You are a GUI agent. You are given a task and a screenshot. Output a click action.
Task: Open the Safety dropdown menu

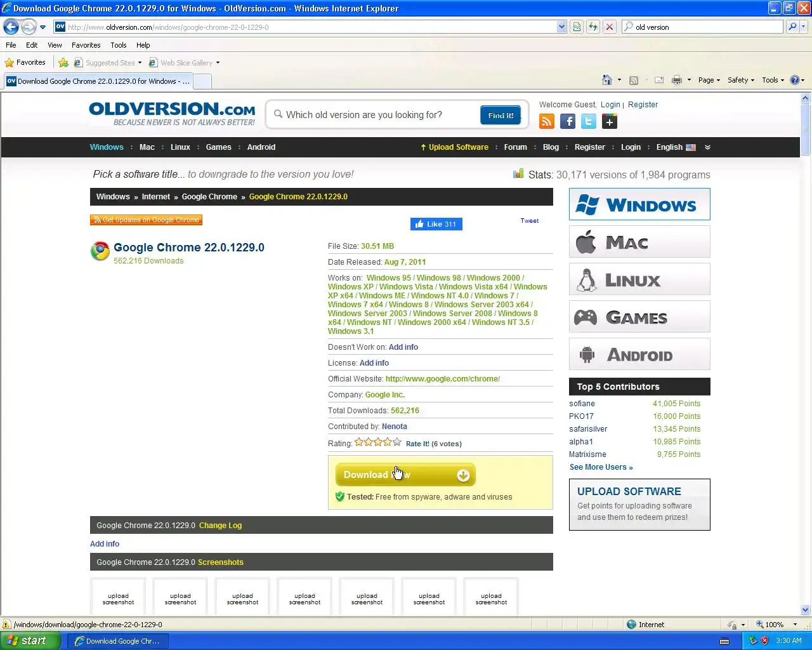[x=741, y=80]
